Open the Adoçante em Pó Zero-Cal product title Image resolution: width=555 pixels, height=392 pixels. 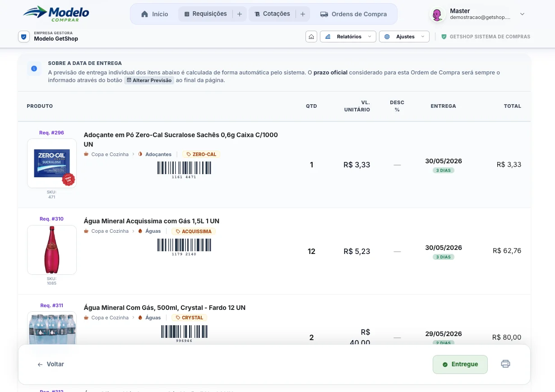click(180, 139)
